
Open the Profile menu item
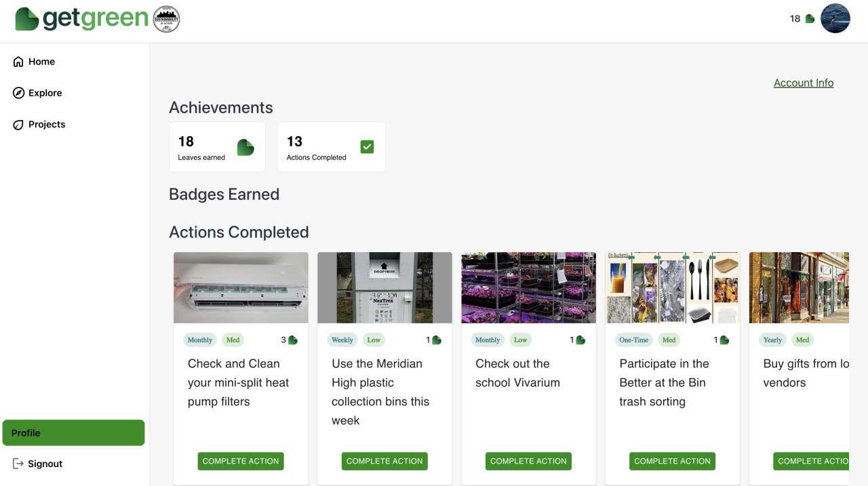point(73,432)
